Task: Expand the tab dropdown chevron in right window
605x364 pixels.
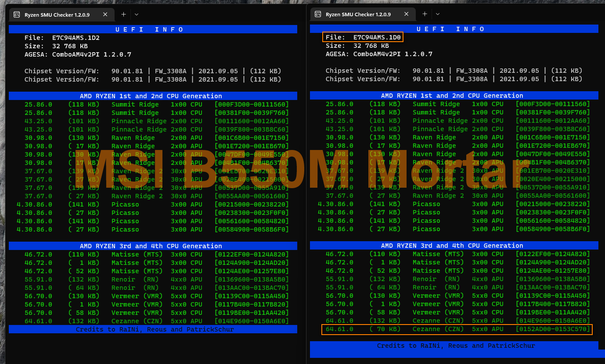Action: click(x=438, y=14)
